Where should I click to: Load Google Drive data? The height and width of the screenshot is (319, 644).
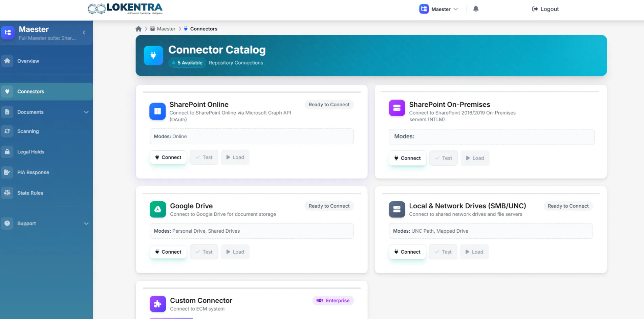tap(235, 252)
